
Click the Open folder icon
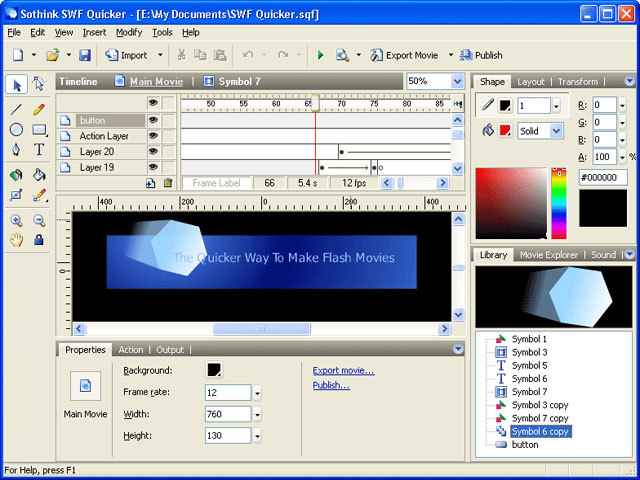53,55
